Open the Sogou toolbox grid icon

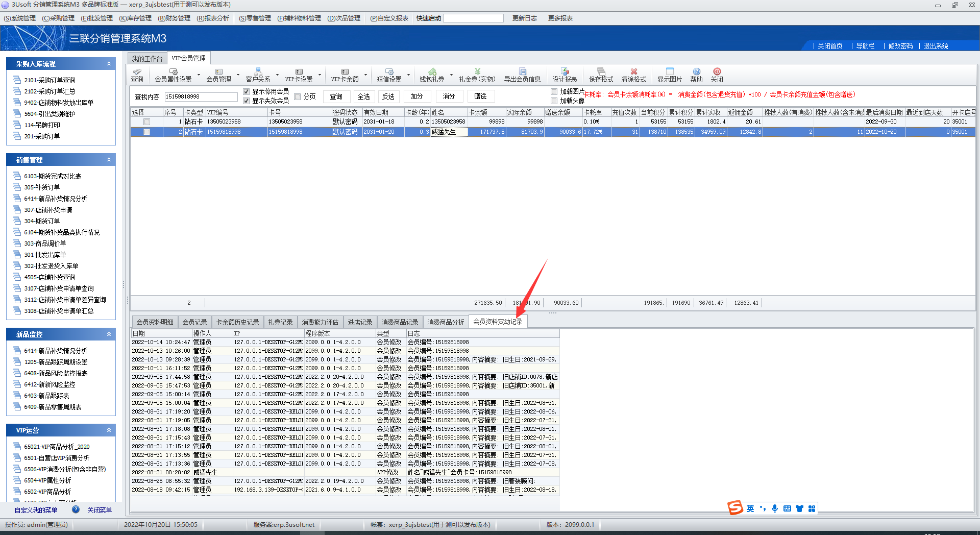(x=812, y=508)
